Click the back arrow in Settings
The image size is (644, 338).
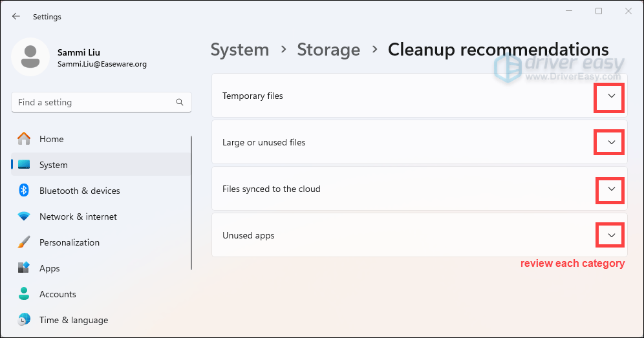coord(16,16)
